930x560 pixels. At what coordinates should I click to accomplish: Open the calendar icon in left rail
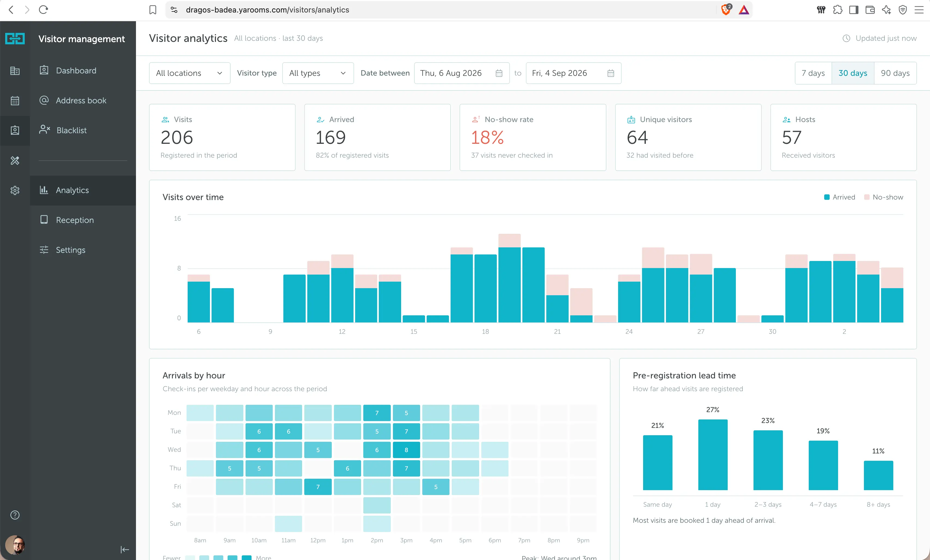[x=15, y=100]
